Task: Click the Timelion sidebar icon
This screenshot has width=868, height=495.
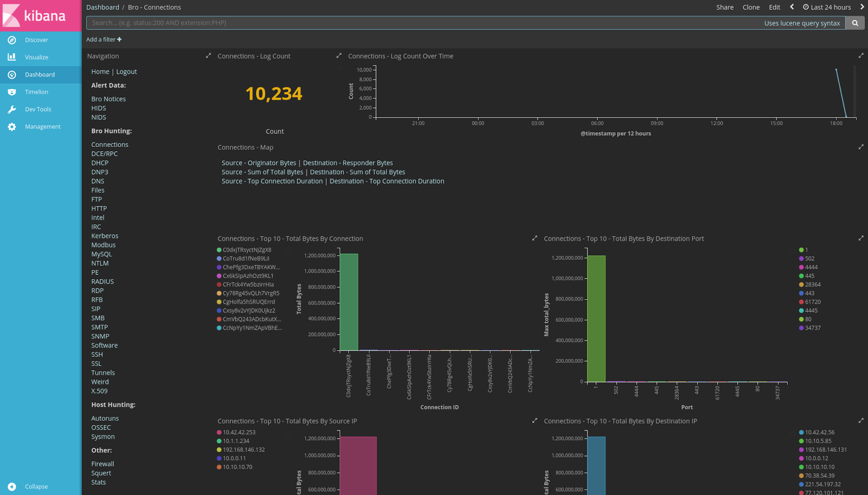Action: [x=12, y=92]
